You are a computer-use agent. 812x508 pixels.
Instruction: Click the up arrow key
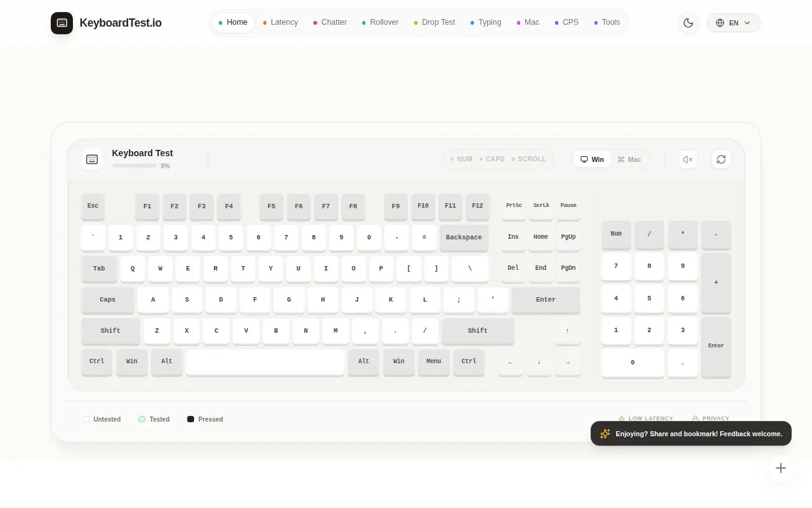click(567, 331)
